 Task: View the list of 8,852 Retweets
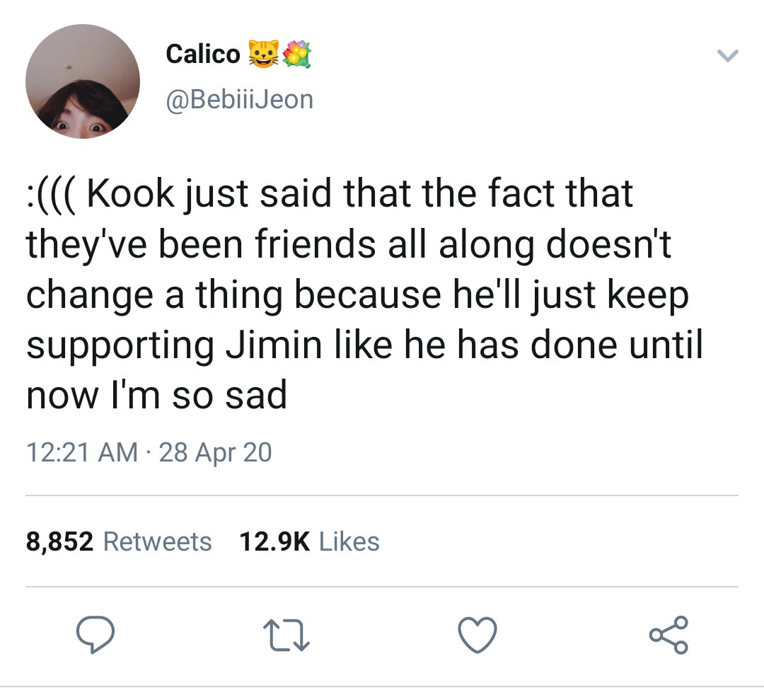point(119,541)
